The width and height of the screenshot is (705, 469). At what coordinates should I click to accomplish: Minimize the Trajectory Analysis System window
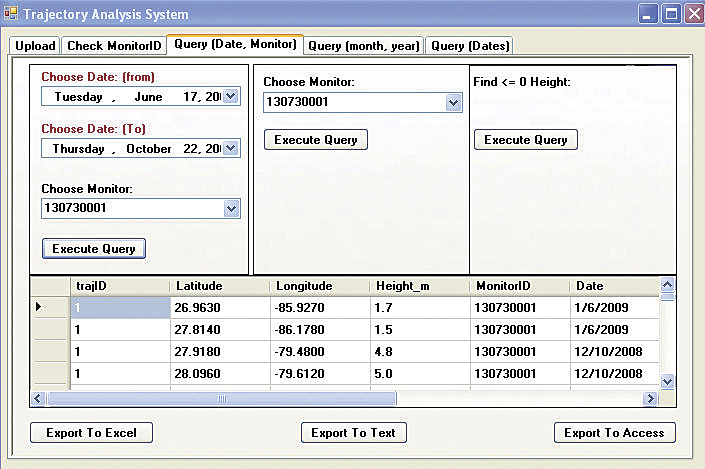[x=648, y=14]
